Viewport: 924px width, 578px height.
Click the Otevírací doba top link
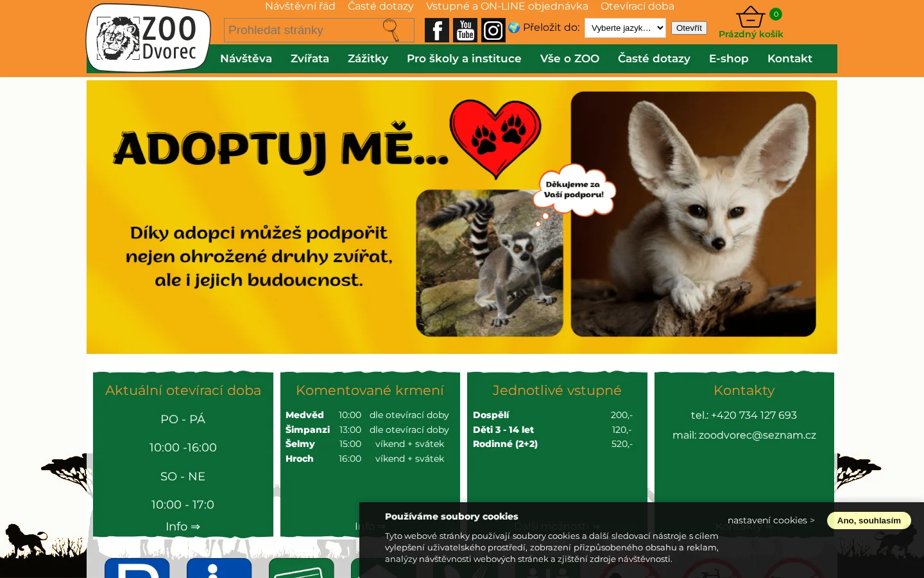[x=637, y=6]
